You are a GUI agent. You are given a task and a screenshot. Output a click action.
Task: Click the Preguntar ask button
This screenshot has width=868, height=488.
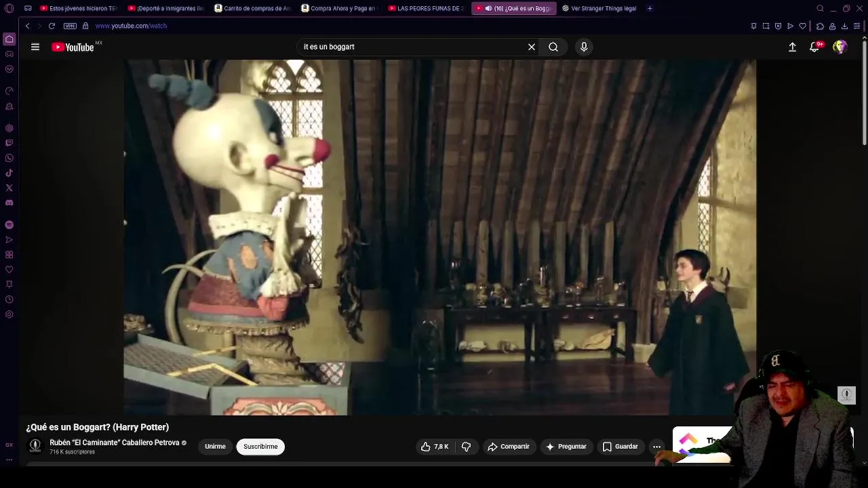566,447
